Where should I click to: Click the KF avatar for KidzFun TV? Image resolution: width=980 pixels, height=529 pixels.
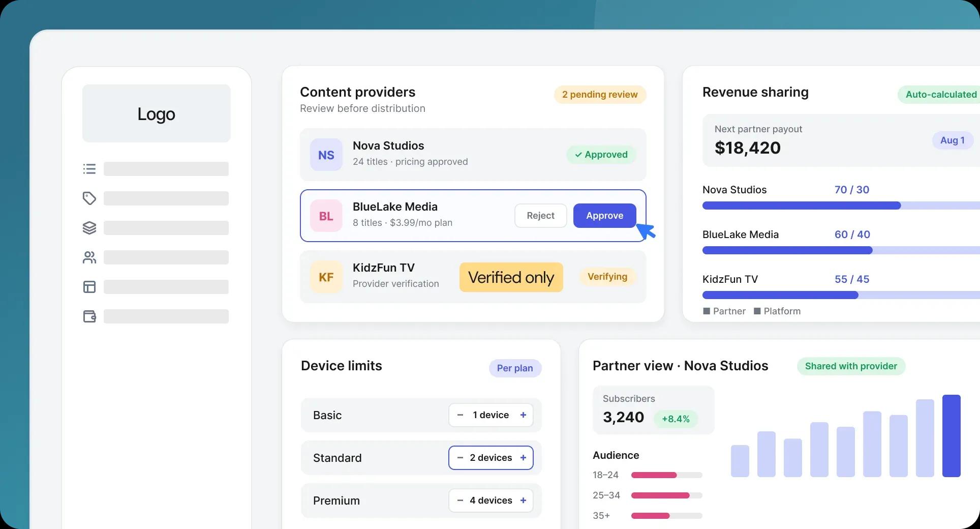(326, 277)
